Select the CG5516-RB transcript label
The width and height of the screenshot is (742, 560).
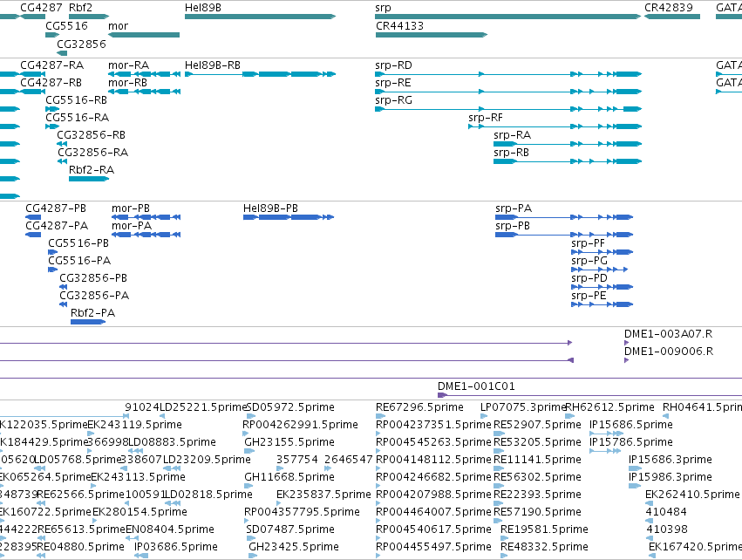[x=76, y=100]
